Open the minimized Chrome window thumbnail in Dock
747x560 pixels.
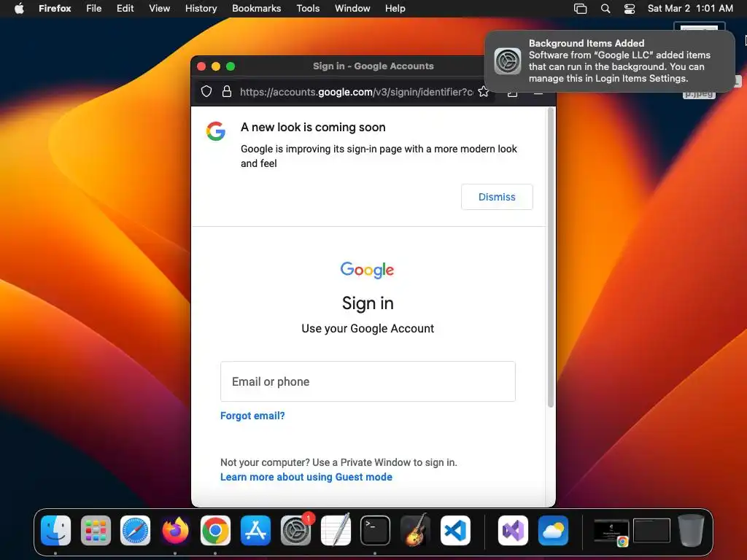point(612,531)
